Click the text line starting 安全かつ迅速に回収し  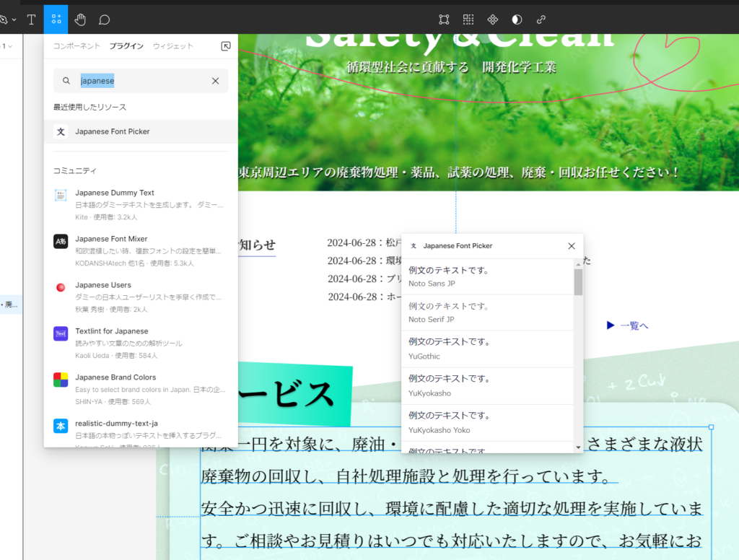point(452,509)
